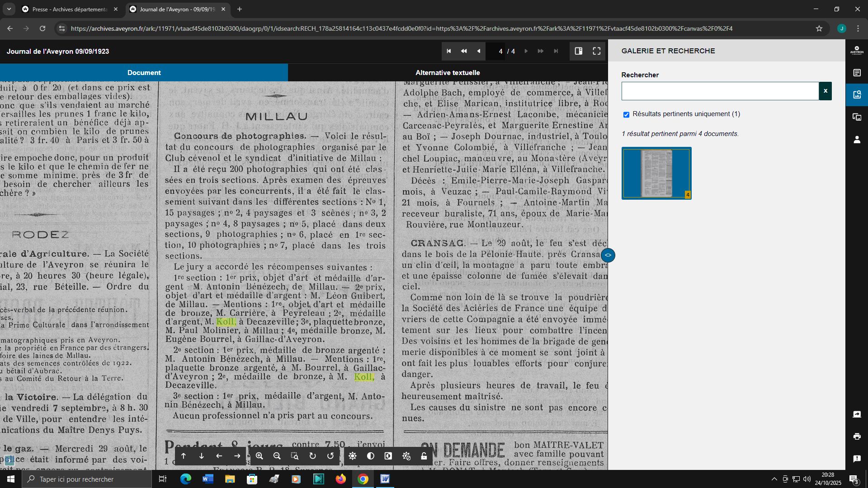The width and height of the screenshot is (868, 488).
Task: Zoom in on the newspaper page
Action: pos(259,456)
